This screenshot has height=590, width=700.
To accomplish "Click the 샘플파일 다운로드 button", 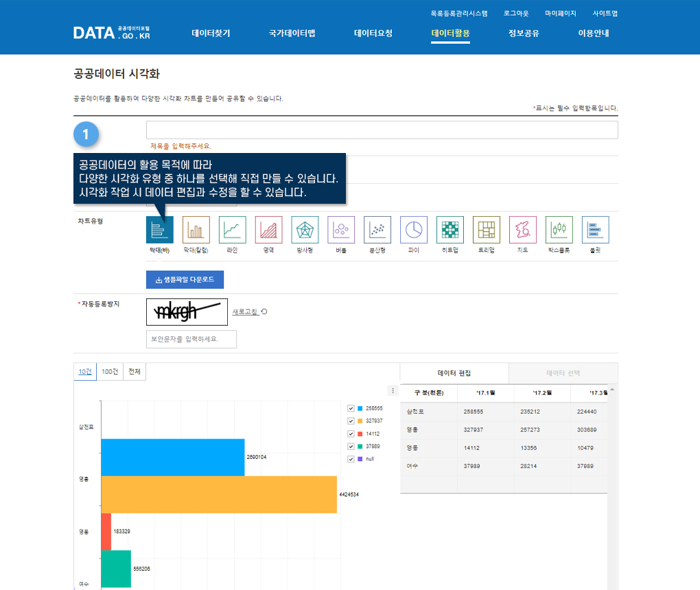I will tap(185, 280).
